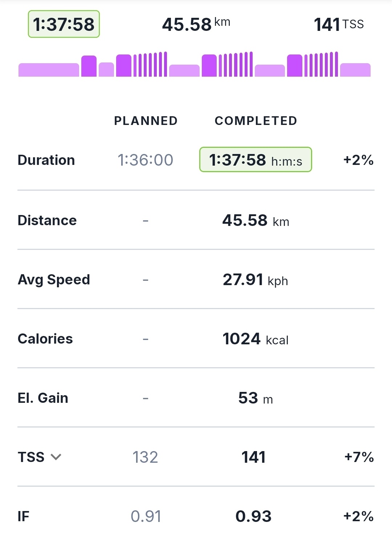The width and height of the screenshot is (392, 543).
Task: Click the planned Distance dash placeholder
Action: pyautogui.click(x=146, y=220)
